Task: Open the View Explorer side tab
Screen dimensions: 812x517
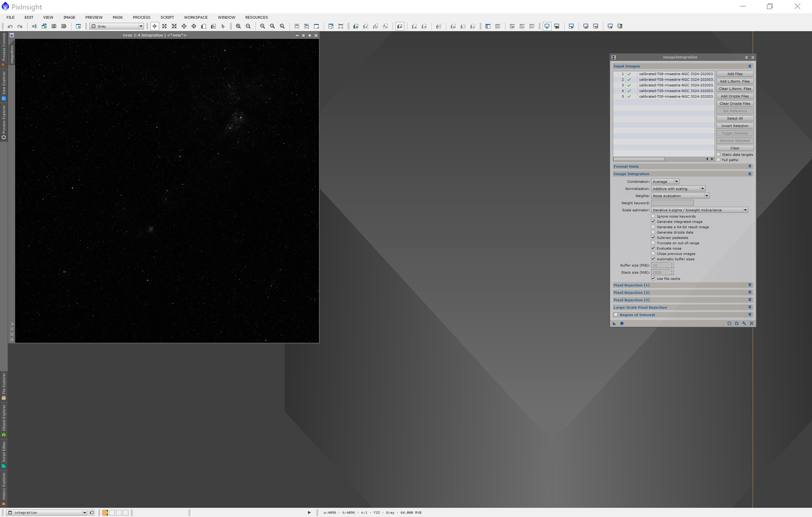Action: [x=4, y=86]
